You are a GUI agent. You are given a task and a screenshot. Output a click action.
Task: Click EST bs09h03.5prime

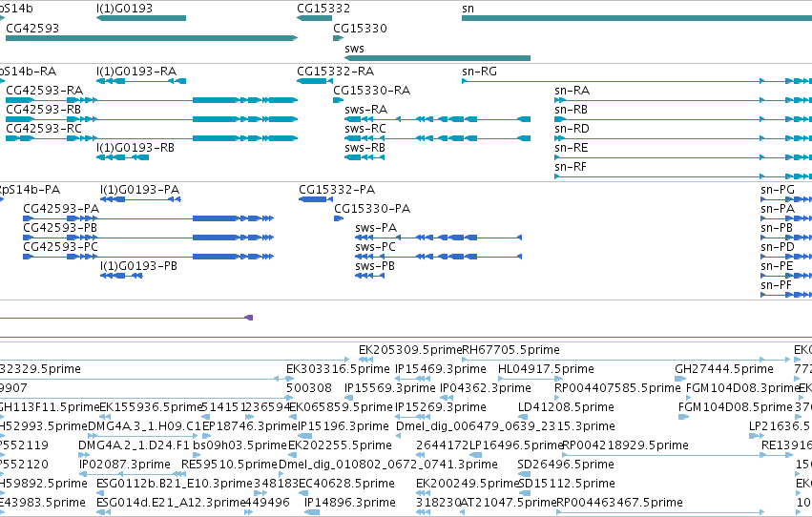click(x=239, y=445)
